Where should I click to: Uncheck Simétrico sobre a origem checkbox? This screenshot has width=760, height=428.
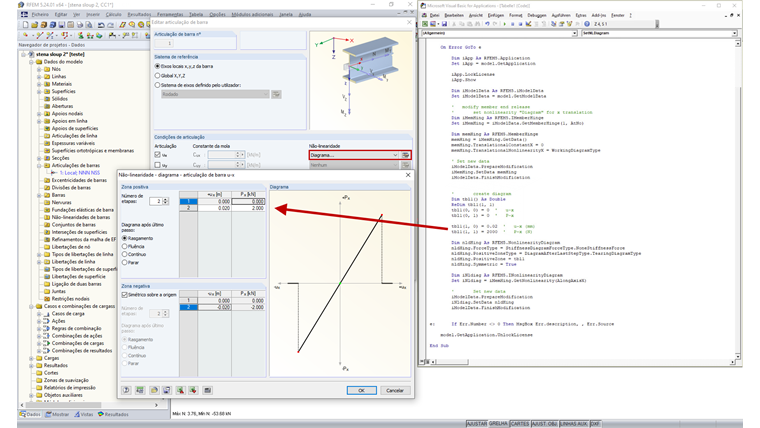125,295
